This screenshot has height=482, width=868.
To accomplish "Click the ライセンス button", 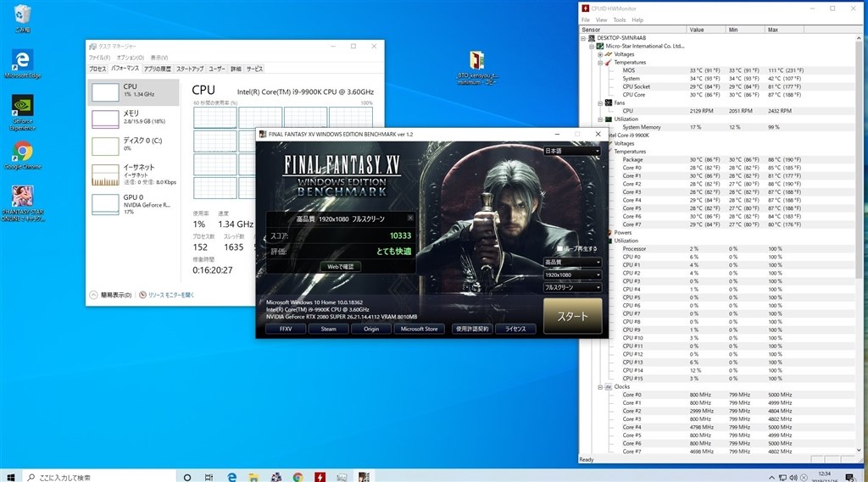I will (515, 329).
